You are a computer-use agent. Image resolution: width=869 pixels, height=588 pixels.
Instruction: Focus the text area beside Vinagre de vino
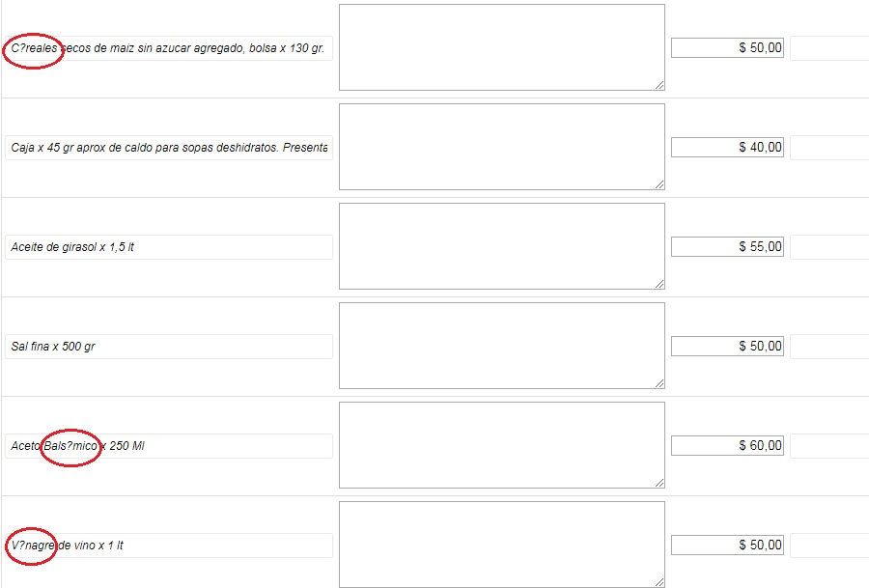(x=502, y=545)
